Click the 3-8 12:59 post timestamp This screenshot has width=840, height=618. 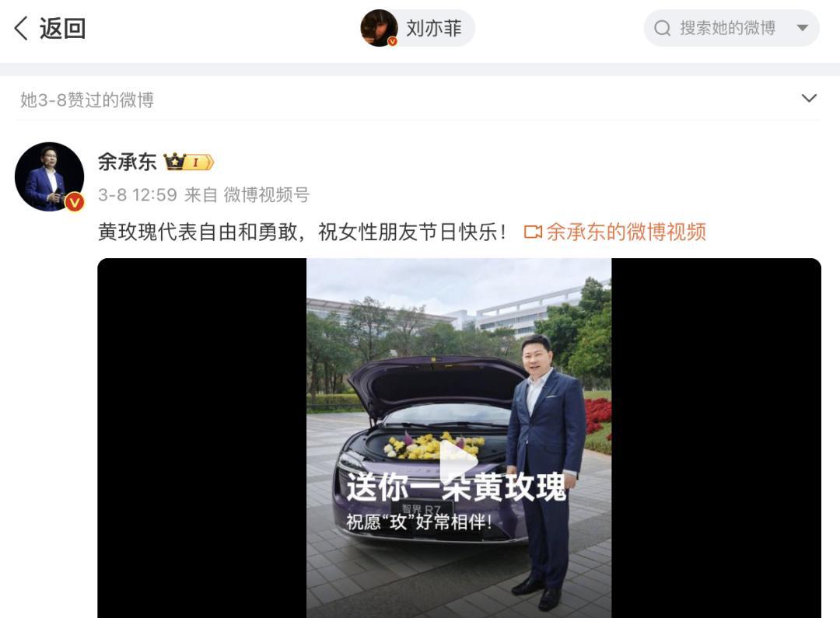click(137, 195)
